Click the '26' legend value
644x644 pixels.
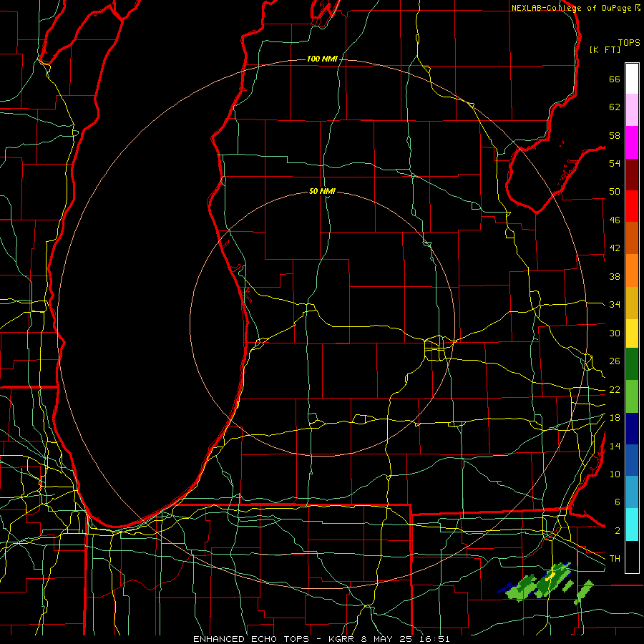click(x=615, y=361)
